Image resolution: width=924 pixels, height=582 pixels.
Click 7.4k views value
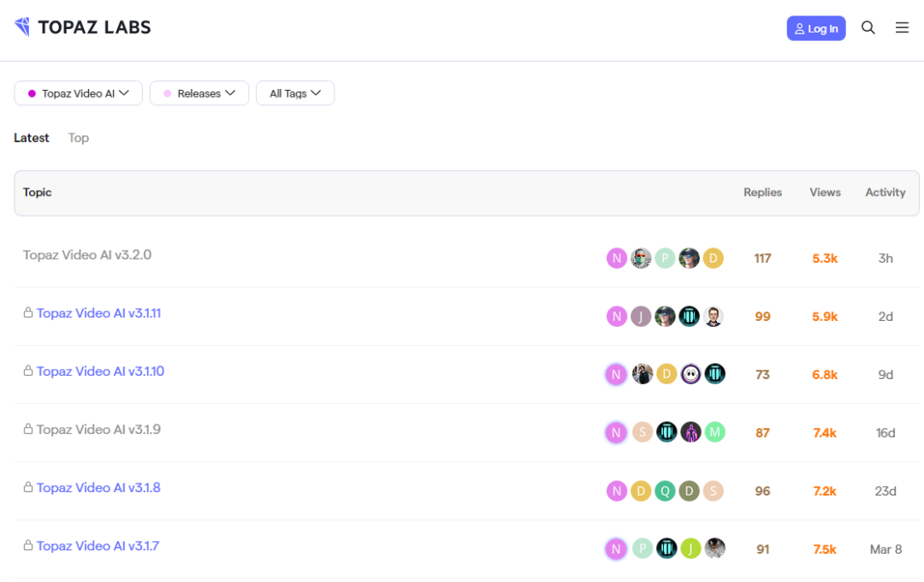click(825, 433)
